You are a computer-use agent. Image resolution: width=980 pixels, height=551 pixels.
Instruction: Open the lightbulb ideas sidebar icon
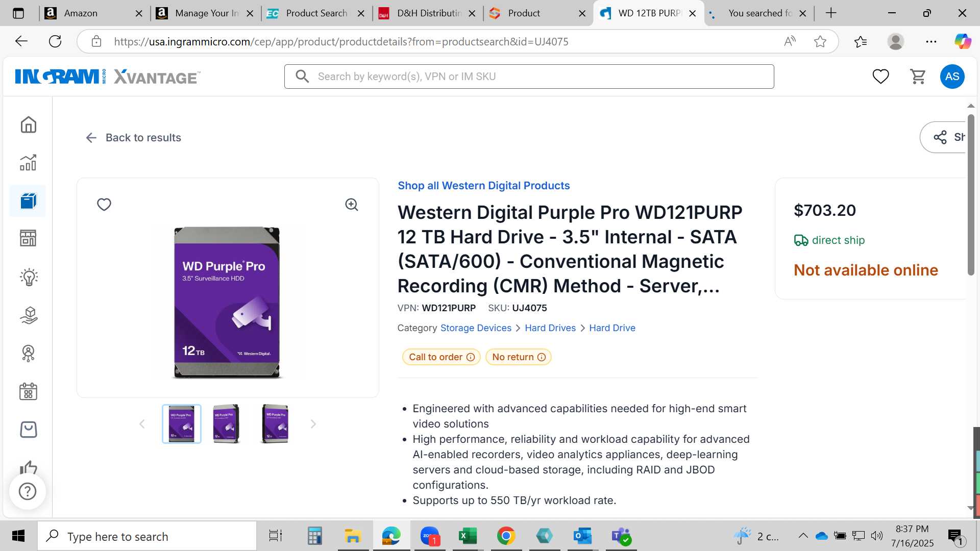[29, 277]
